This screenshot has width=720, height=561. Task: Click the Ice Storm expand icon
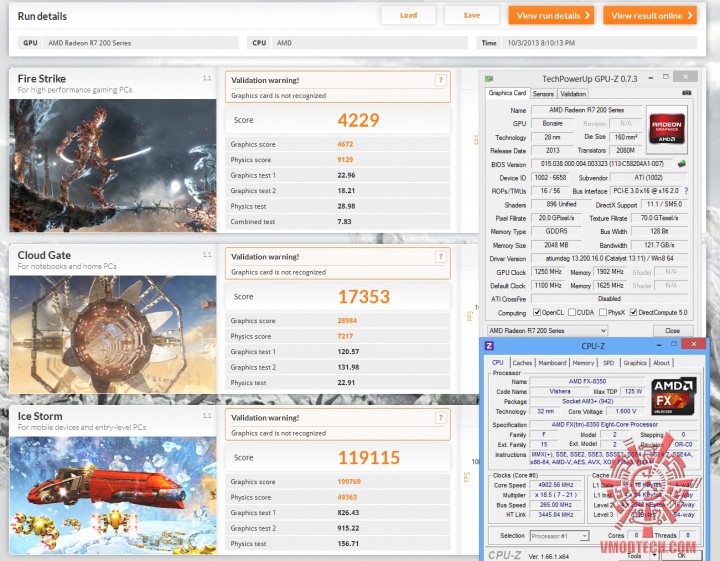tap(207, 416)
